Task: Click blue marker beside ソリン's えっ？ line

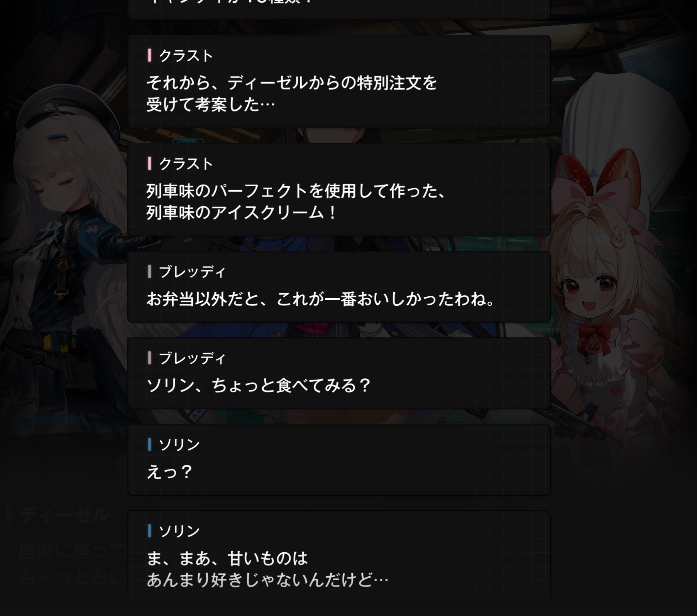Action: [149, 444]
